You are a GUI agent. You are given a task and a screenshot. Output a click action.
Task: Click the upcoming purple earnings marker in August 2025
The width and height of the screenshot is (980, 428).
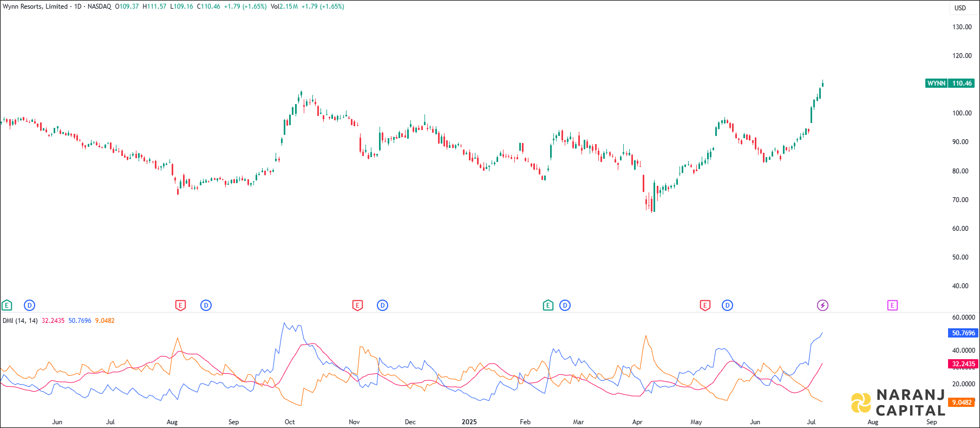tap(892, 306)
